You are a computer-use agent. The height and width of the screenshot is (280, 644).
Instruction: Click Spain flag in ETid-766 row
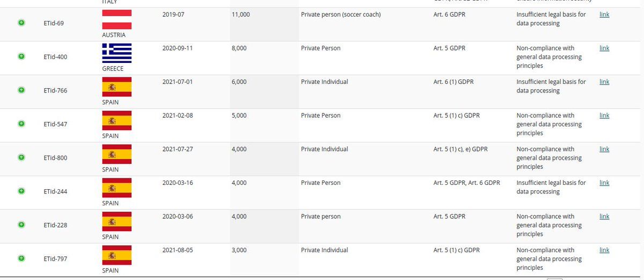point(116,87)
